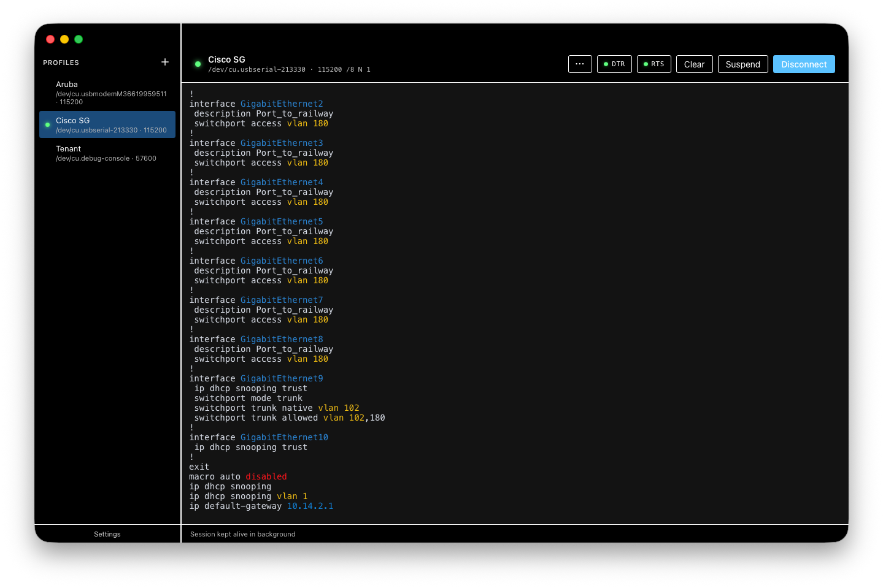Add a new profile with plus icon
The image size is (883, 588).
coord(165,62)
